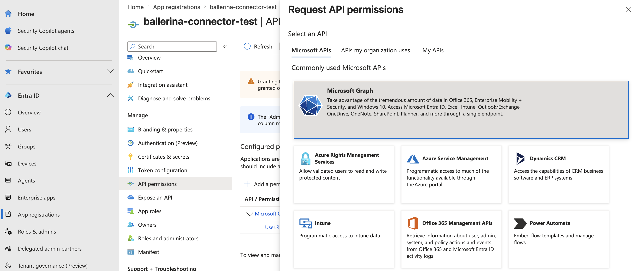Expand the Favorites section chevron
644x271 pixels.
point(110,71)
